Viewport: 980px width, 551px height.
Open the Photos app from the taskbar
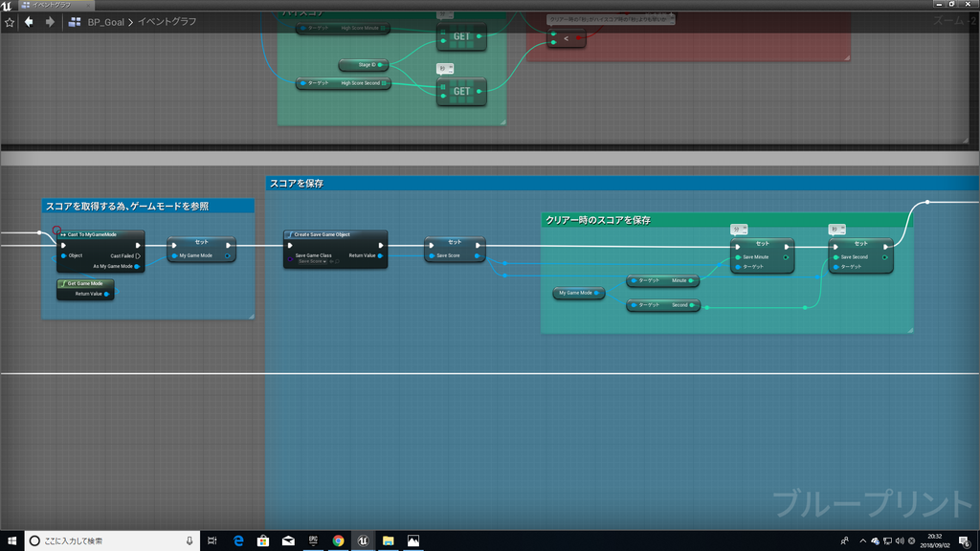pyautogui.click(x=413, y=541)
